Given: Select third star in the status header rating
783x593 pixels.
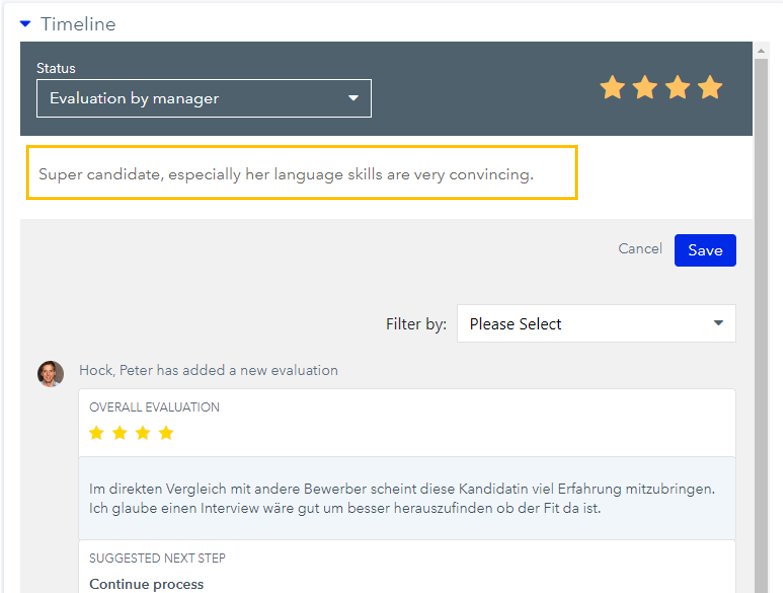Looking at the screenshot, I should pyautogui.click(x=678, y=88).
